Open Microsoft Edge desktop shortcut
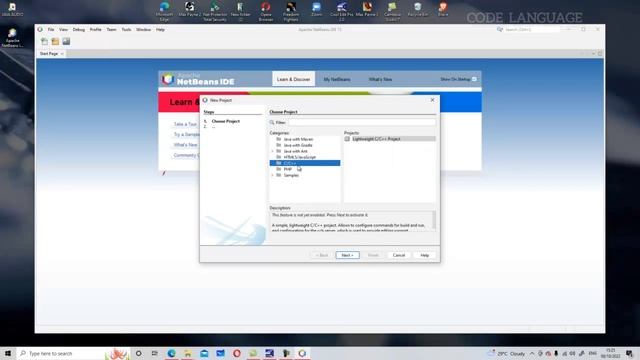This screenshot has width=640, height=360. pos(164,11)
